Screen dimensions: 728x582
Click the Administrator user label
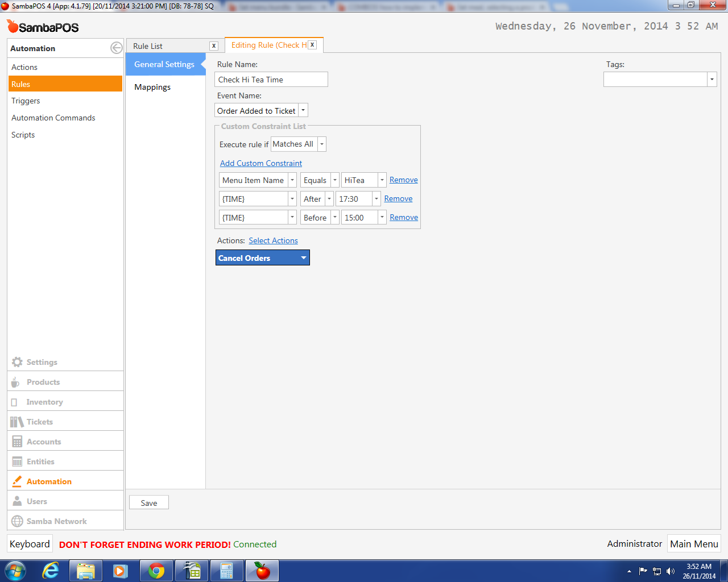(634, 544)
